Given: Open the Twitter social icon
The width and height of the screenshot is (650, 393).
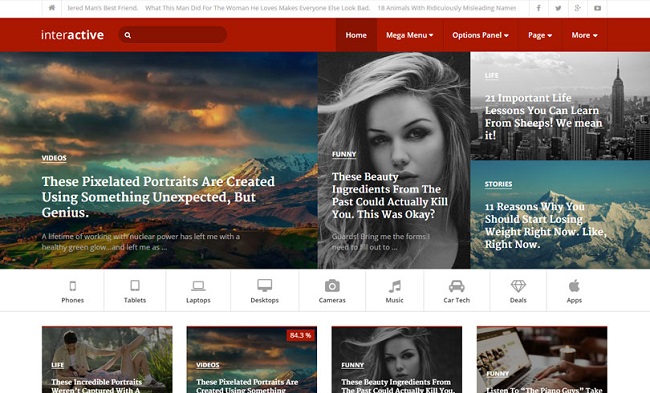Looking at the screenshot, I should (x=558, y=8).
